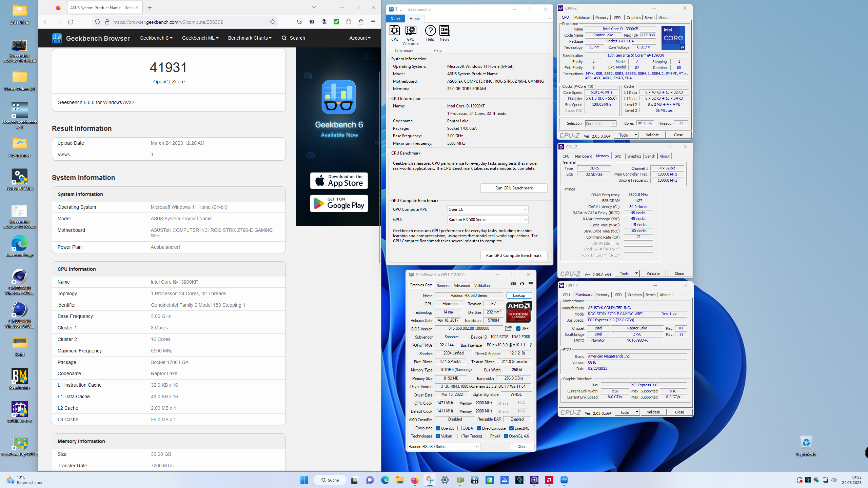
Task: Click the Close button in GPU-Z
Action: pyautogui.click(x=522, y=447)
